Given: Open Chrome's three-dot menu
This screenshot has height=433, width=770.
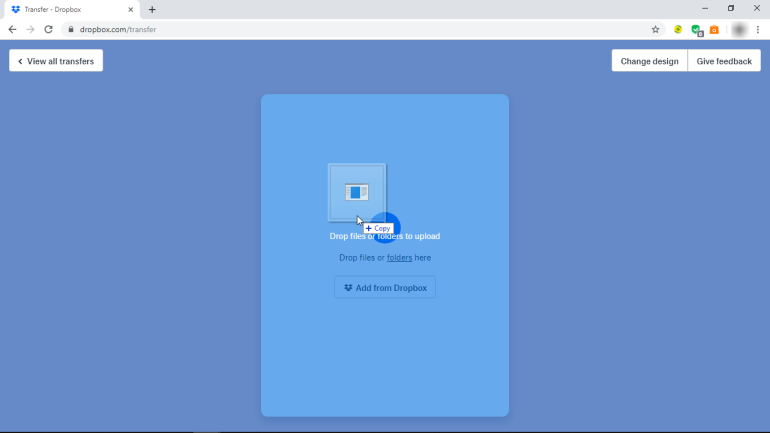Looking at the screenshot, I should 758,30.
